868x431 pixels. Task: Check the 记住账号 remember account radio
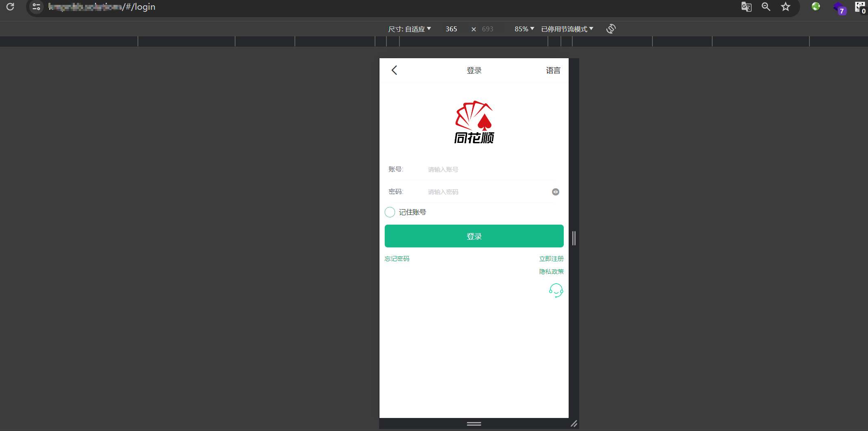click(390, 212)
